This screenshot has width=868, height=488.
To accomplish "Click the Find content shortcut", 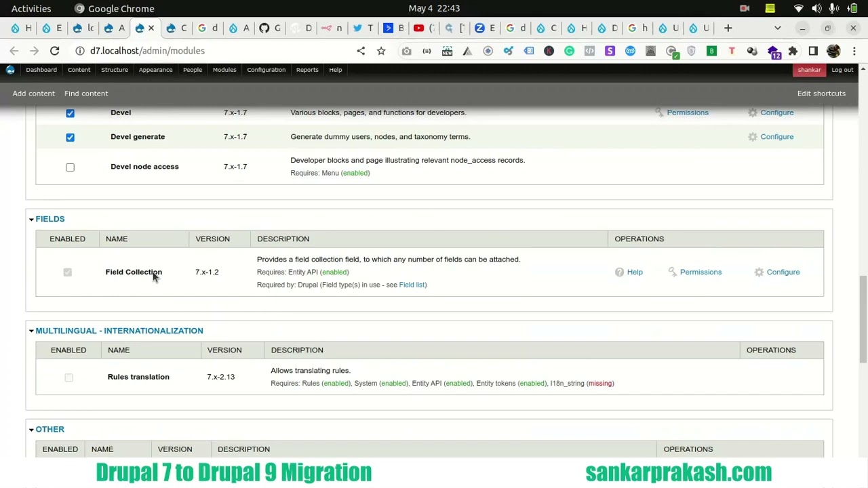I will pos(86,94).
